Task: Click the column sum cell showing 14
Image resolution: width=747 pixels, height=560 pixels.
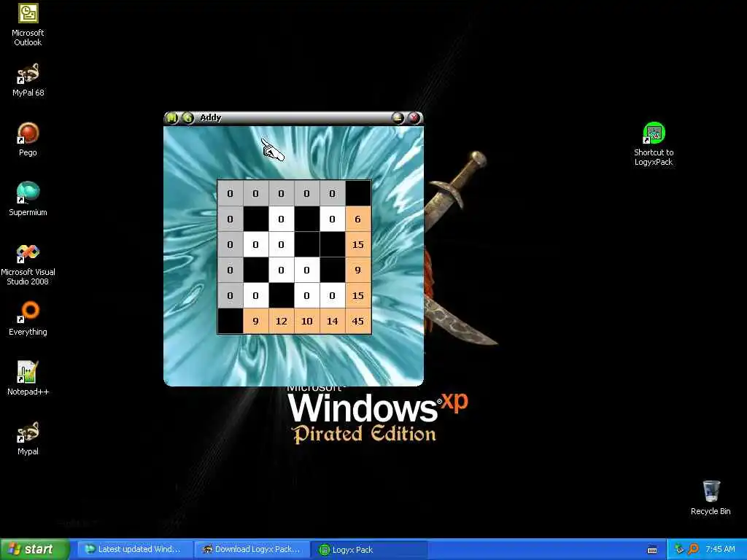Action: coord(332,321)
